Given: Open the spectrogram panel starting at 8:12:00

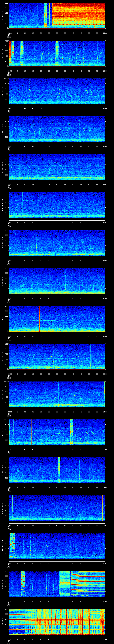Looking at the screenshot, I should click(x=57, y=91).
